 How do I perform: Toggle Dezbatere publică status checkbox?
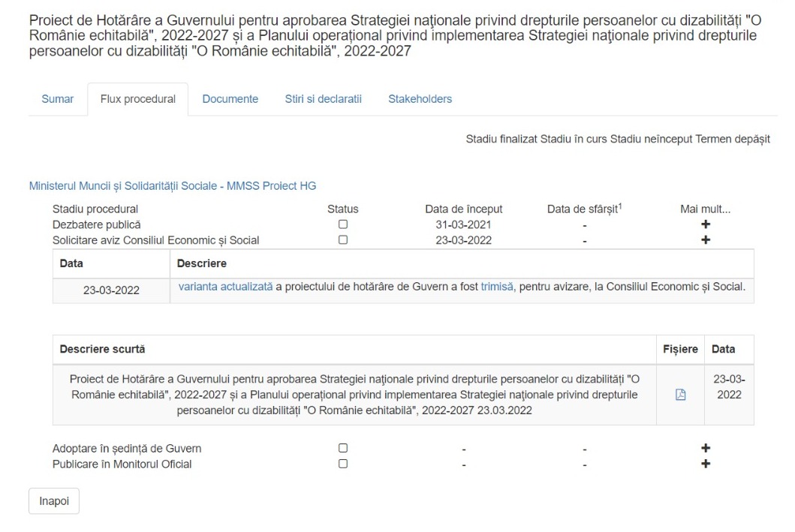point(343,224)
